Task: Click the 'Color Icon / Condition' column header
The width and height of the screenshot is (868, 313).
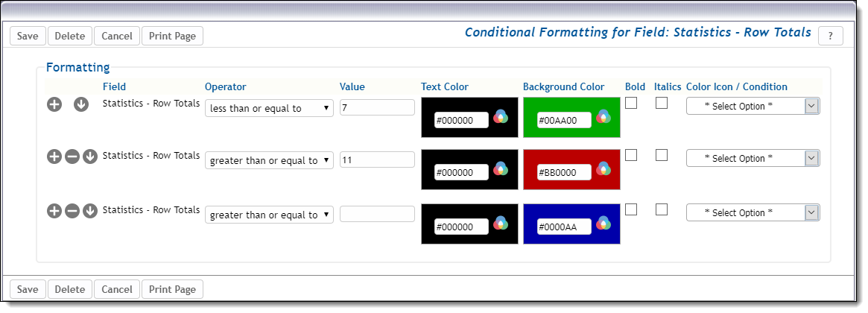Action: (736, 86)
